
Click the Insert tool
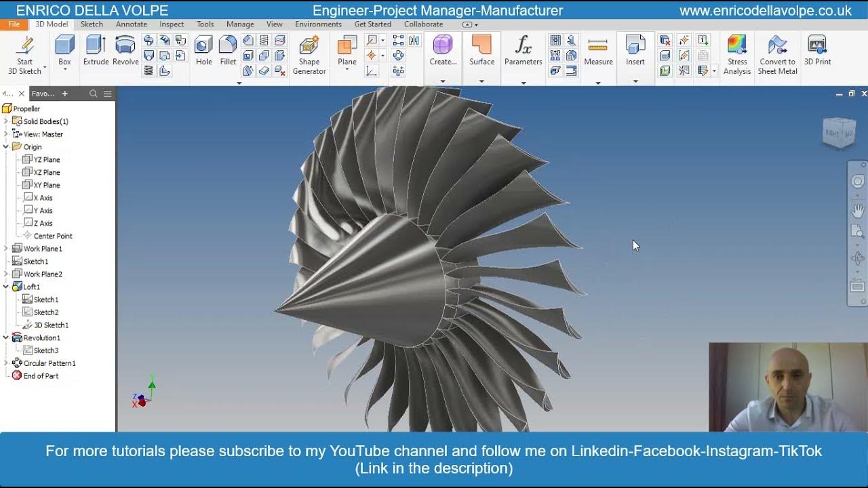[x=635, y=51]
